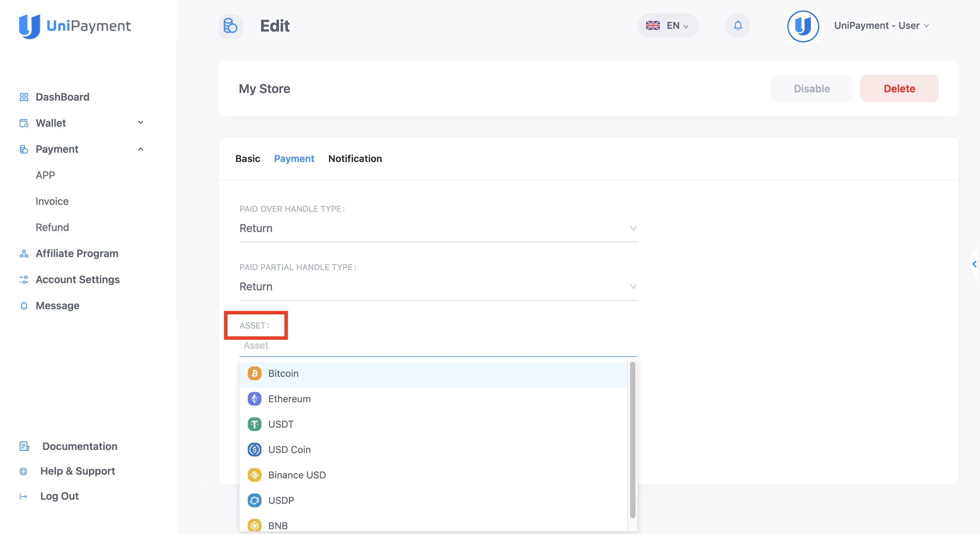Open Account Settings via its sidebar icon
The width and height of the screenshot is (980, 534).
click(x=24, y=280)
